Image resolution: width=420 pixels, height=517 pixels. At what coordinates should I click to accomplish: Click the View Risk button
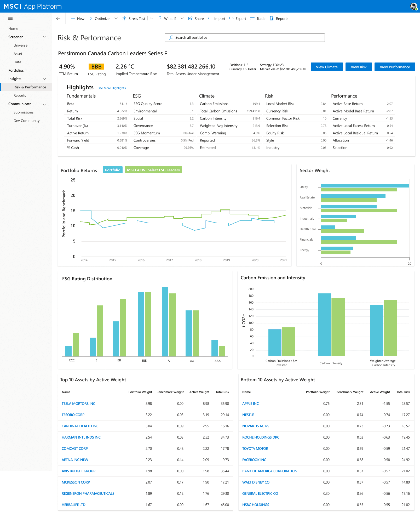359,67
